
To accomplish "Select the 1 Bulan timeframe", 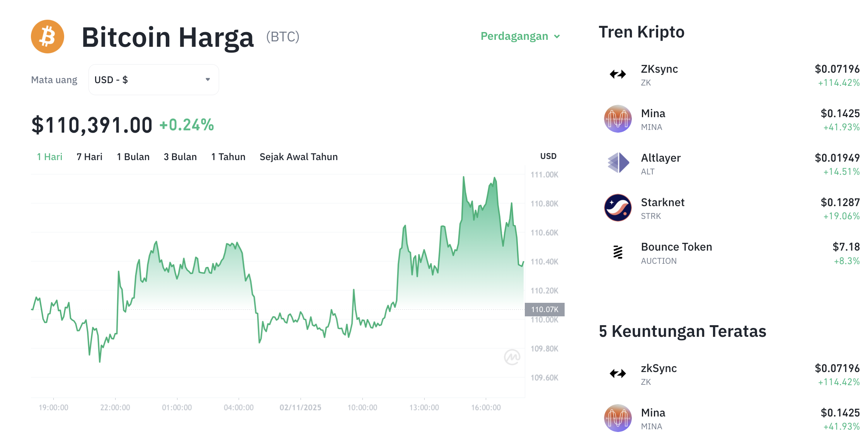I will coord(133,157).
